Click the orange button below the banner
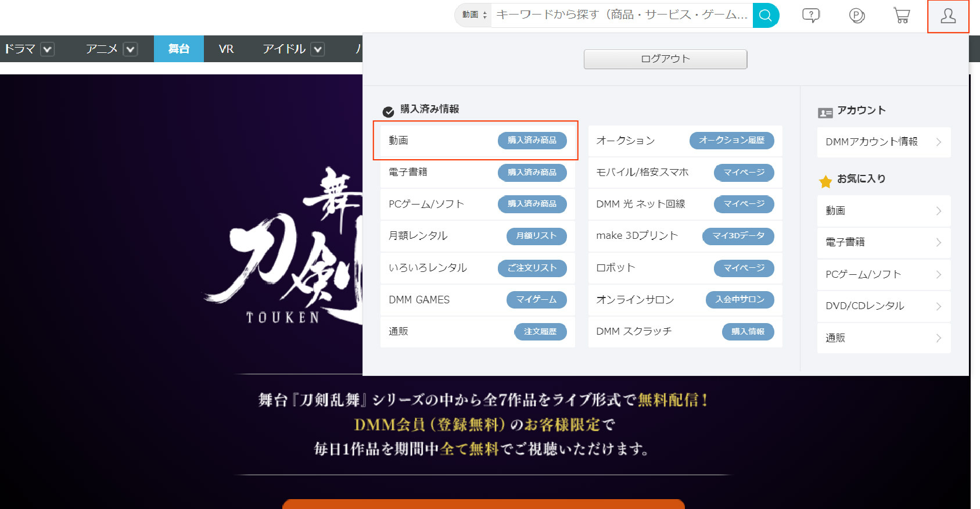The width and height of the screenshot is (980, 509). click(x=483, y=504)
